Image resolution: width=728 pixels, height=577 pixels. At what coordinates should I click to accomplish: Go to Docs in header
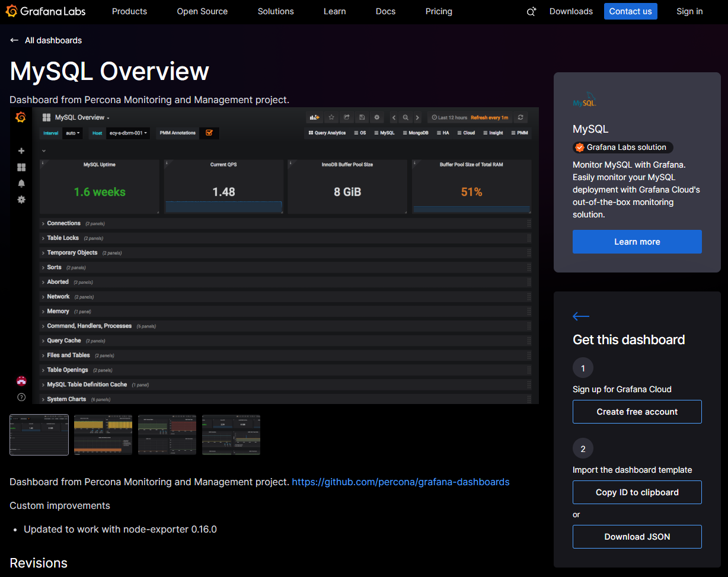[385, 11]
